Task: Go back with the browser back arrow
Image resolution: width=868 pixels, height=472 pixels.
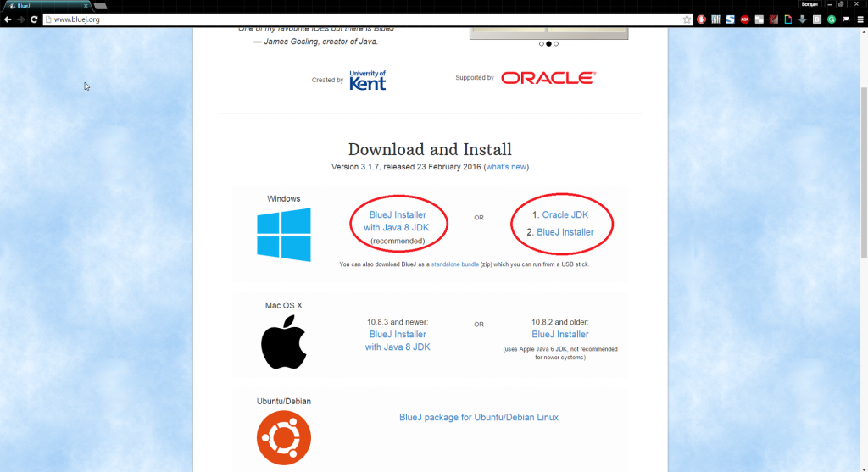Action: click(8, 19)
